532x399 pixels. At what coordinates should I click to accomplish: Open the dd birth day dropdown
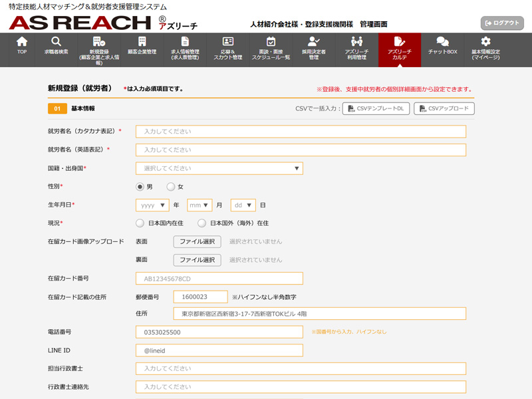[x=243, y=205]
